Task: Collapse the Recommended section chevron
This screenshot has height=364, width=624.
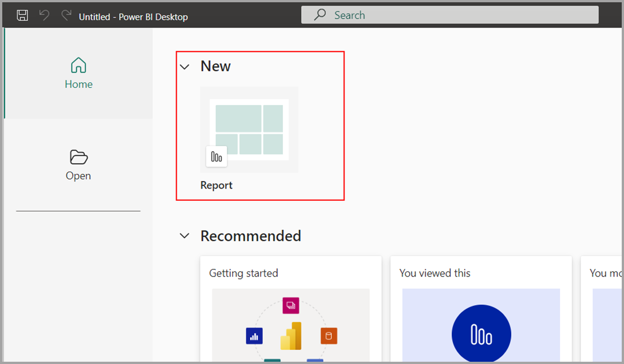Action: pos(185,236)
